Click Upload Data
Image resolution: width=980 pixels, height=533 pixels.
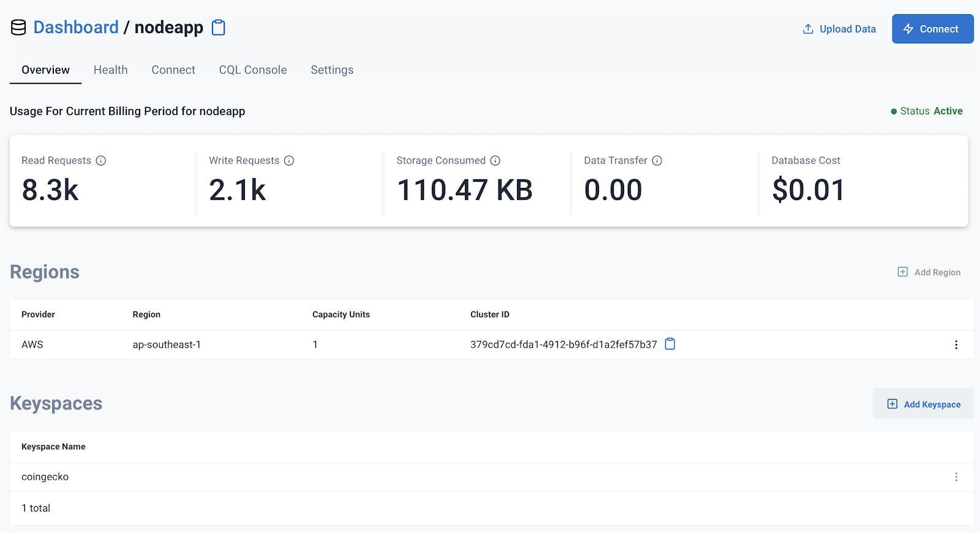(x=839, y=29)
